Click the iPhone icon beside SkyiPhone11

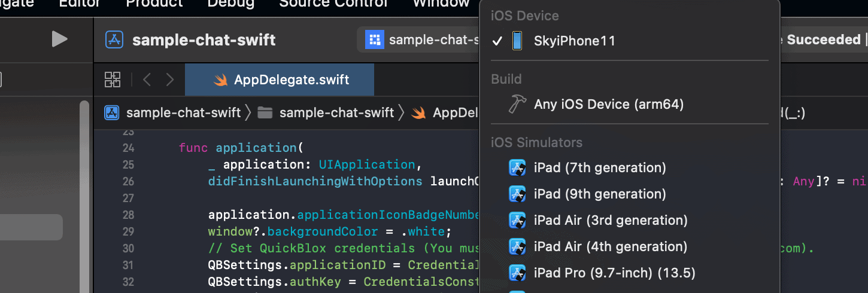tap(517, 41)
